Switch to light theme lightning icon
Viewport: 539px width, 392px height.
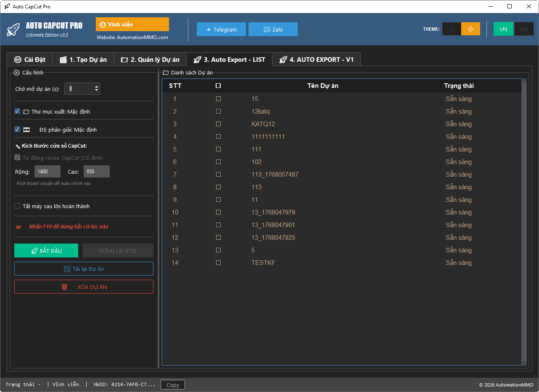coord(470,29)
